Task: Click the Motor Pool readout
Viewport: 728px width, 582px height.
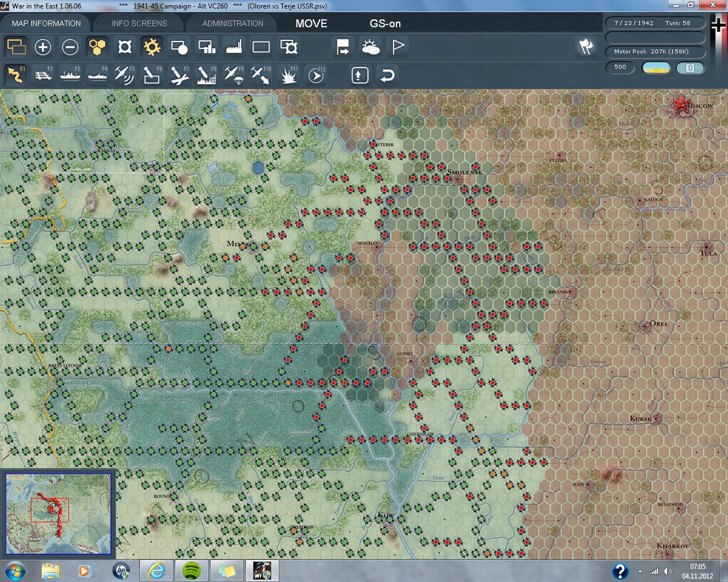Action: (x=655, y=52)
